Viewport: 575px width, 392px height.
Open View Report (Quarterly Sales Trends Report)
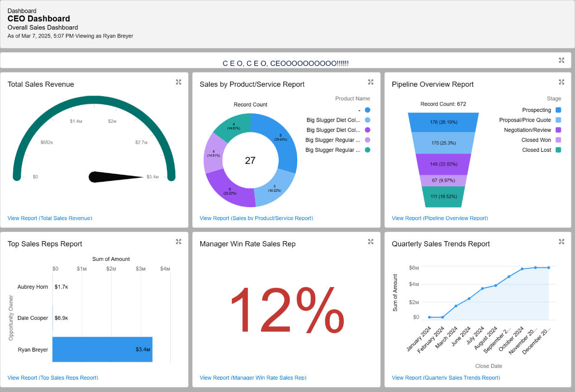point(445,377)
